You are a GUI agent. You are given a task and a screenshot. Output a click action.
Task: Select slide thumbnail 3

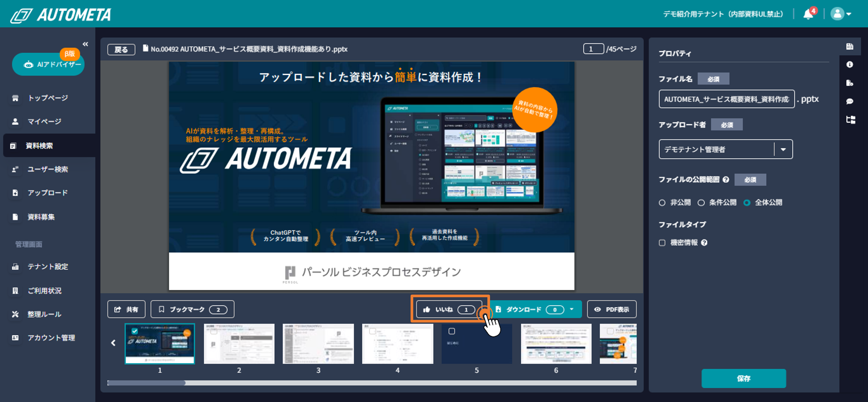click(319, 344)
